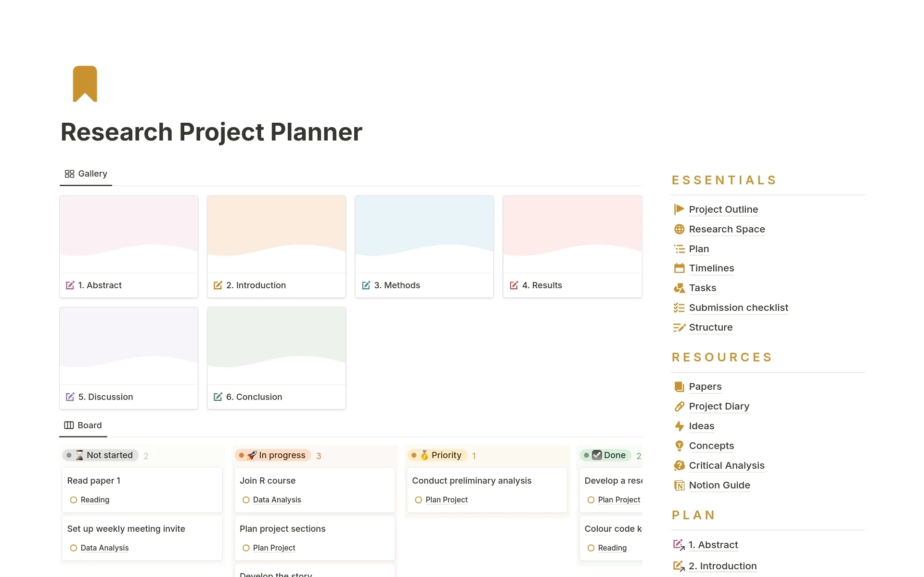Click the Project Outline icon
This screenshot has height=577, width=924.
[679, 209]
